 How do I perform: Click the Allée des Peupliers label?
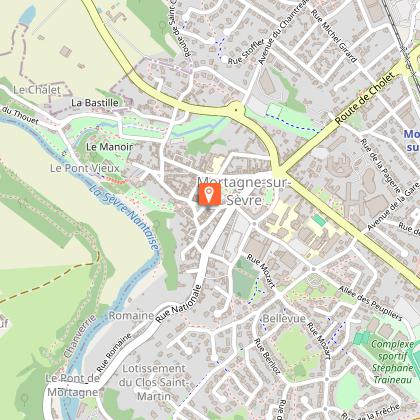370,303
